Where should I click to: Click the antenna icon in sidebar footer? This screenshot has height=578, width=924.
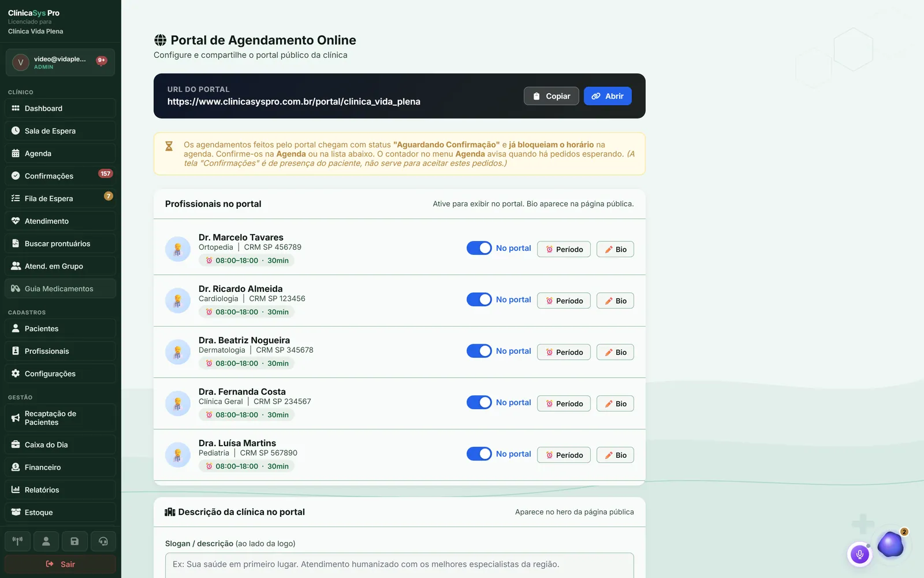point(18,542)
